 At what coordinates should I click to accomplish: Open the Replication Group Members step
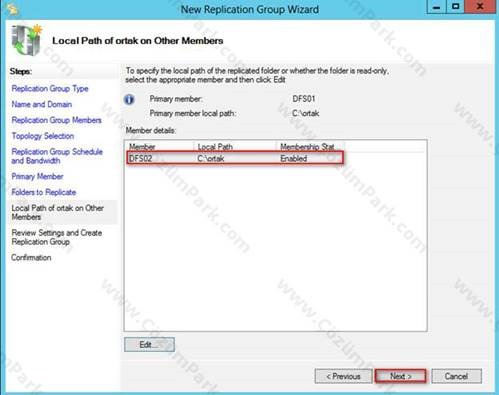click(x=56, y=120)
